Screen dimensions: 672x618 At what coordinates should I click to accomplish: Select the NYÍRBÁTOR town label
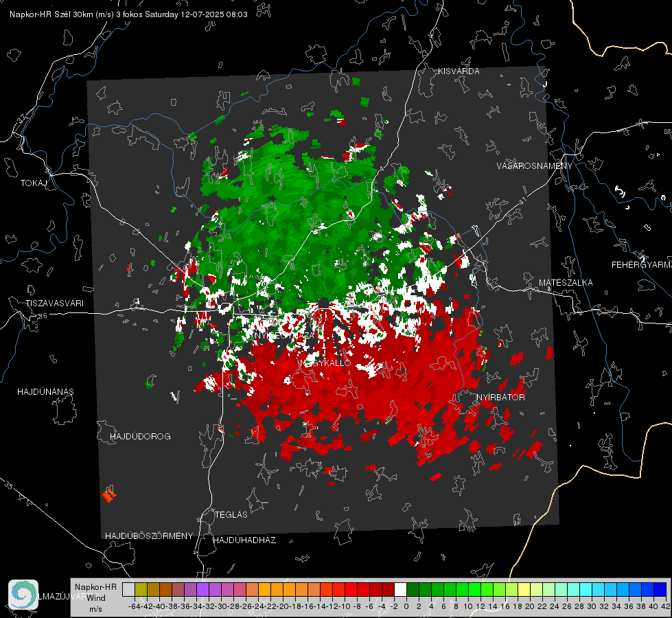[500, 398]
